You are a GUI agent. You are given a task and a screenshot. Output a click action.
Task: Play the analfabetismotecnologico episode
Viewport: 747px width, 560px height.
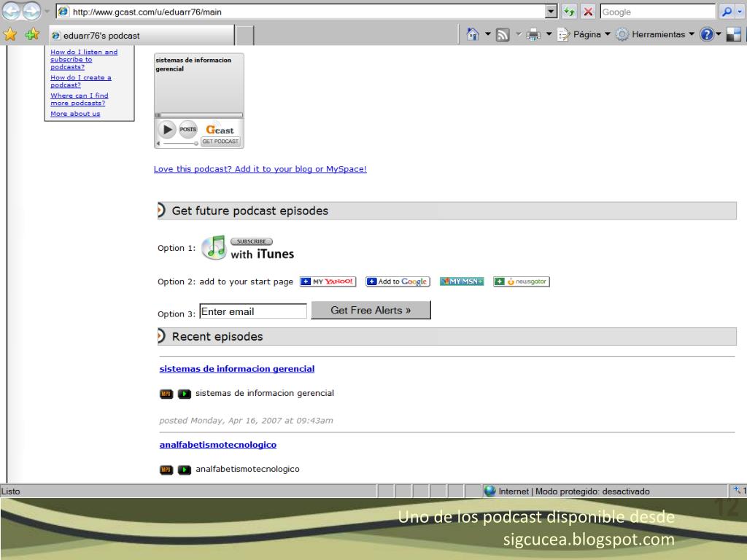[x=185, y=470]
